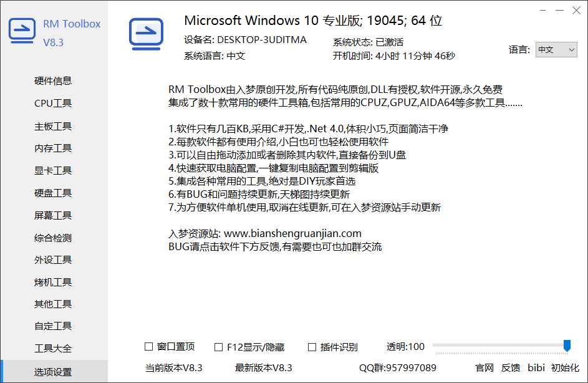Viewport: 588px width, 383px height.
Task: Select the 工具大全 menu item
Action: tap(53, 349)
